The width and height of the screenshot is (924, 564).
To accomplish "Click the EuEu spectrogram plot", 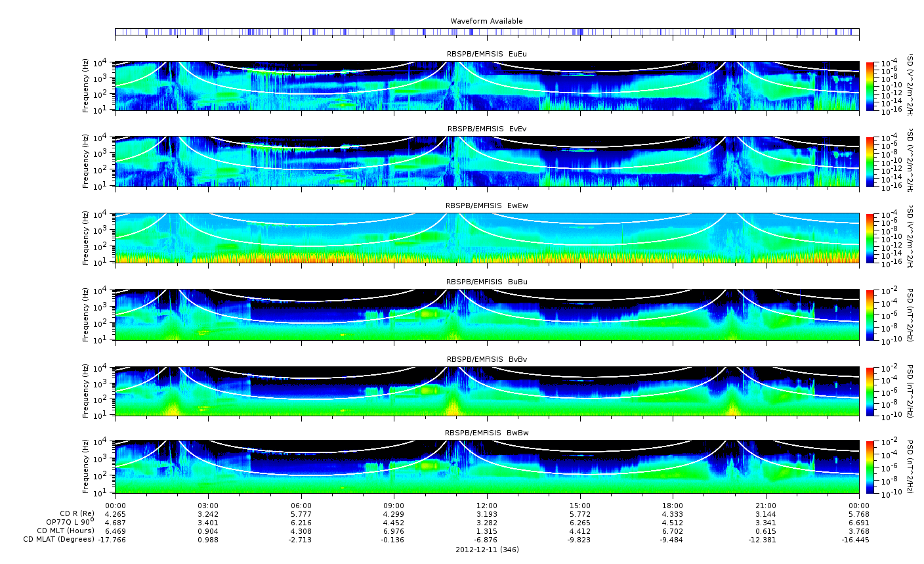I will coord(487,86).
